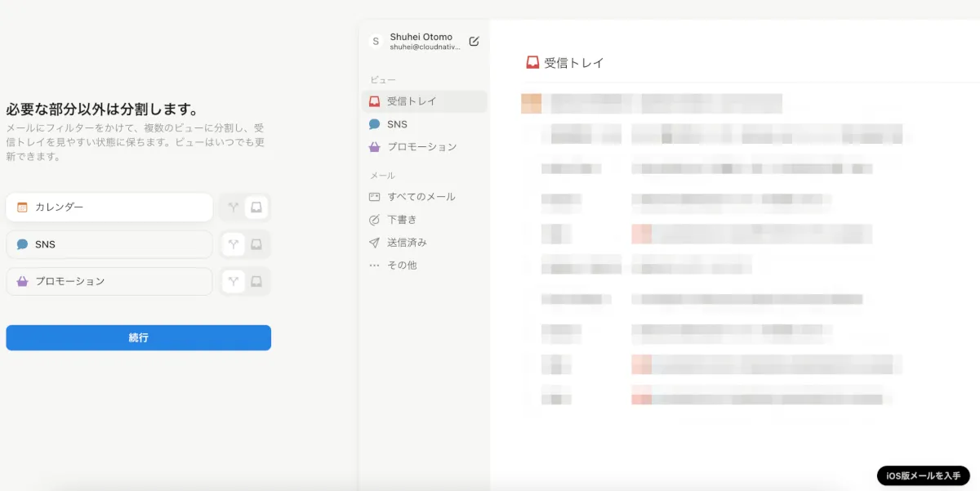The image size is (980, 491).
Task: Expand その他 in the sidebar
Action: pos(401,266)
